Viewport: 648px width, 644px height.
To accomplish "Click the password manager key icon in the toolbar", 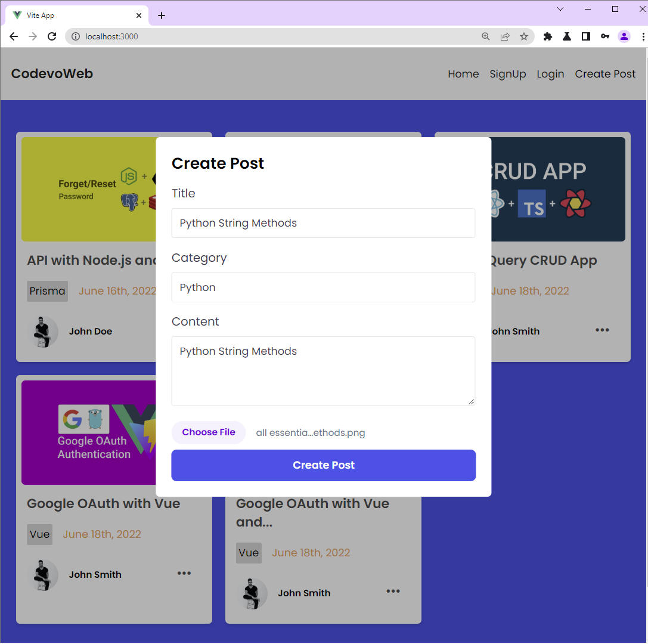I will coord(604,36).
